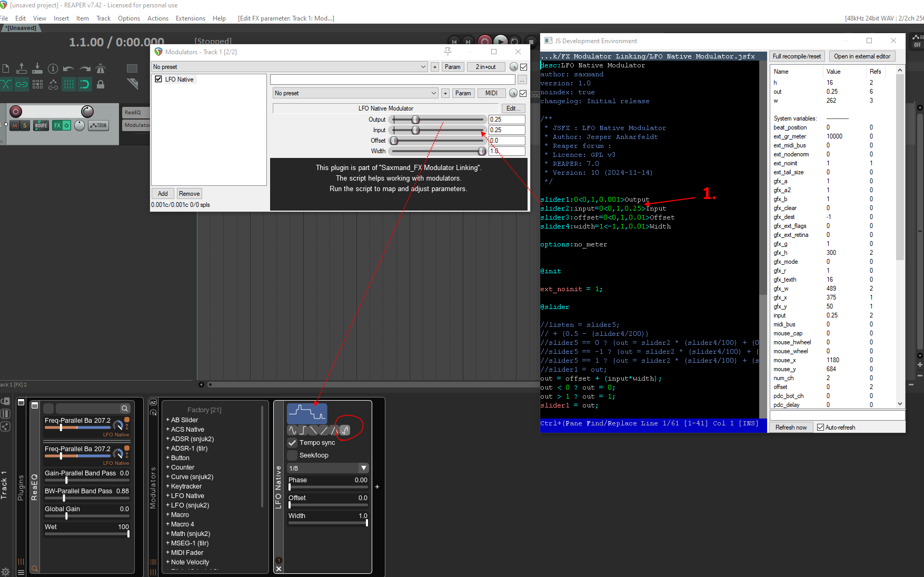
Task: Toggle the lock icon in toolbar
Action: click(x=101, y=84)
